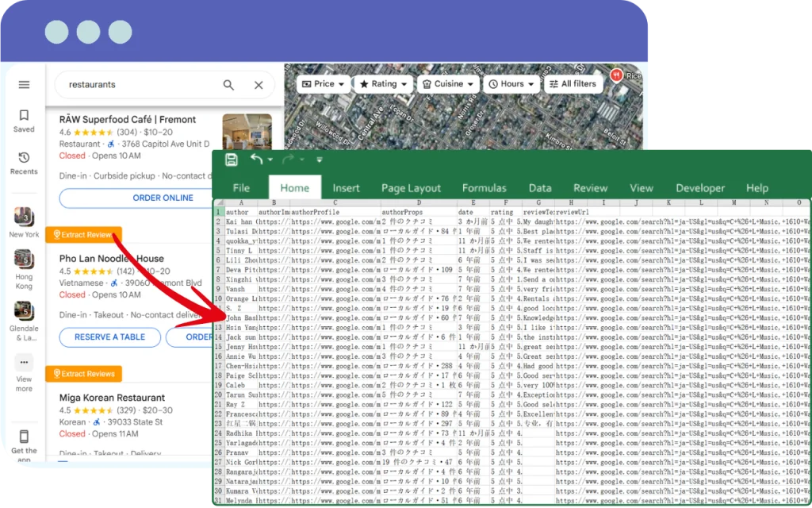Click the 'rating' header cell
812x508 pixels.
point(506,212)
